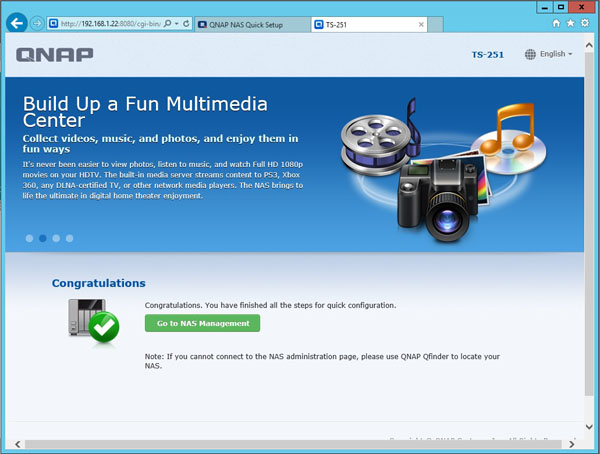
Task: Click the horizontal scrollbar right arrow
Action: (572, 444)
